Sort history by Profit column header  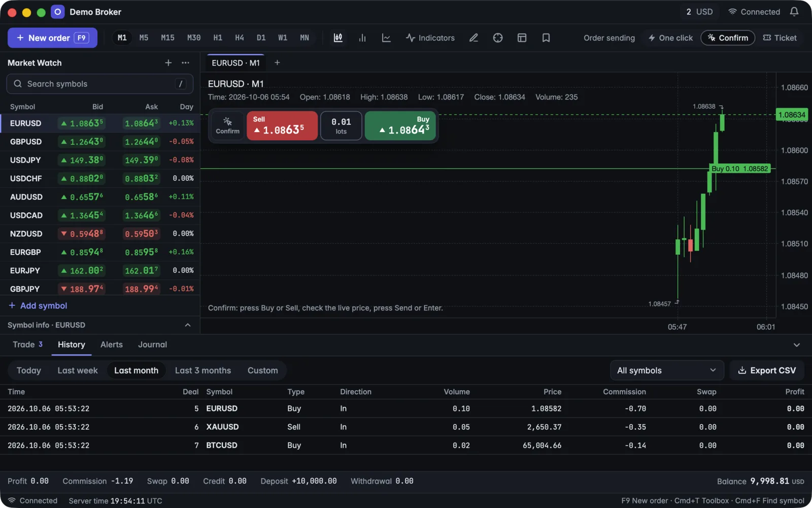[794, 392]
